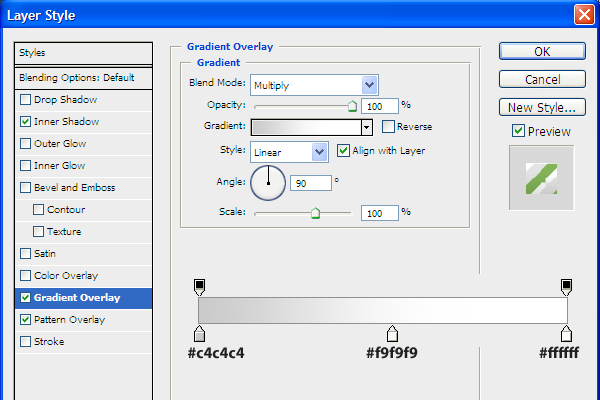
Task: Open the Styles panel entry
Action: [x=83, y=53]
